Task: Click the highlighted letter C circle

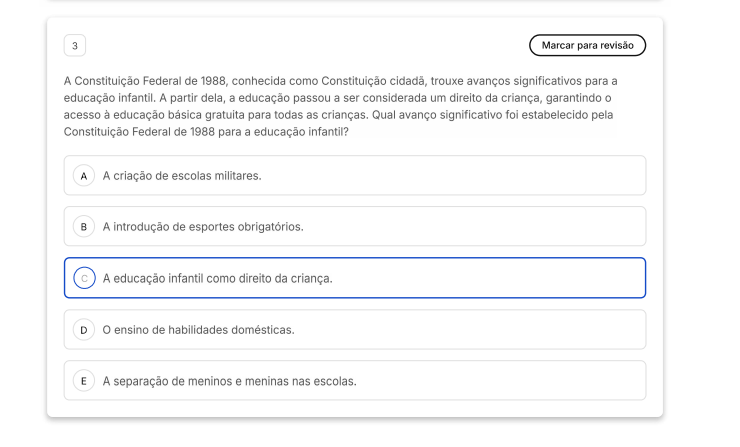Action: [x=85, y=278]
